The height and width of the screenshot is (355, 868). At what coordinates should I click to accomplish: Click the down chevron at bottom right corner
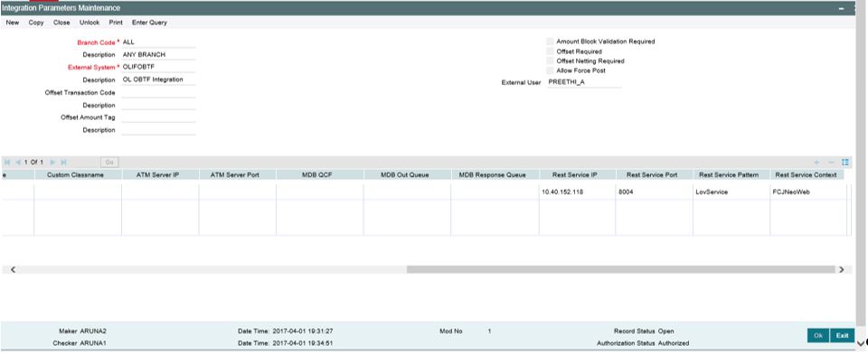pos(861,343)
